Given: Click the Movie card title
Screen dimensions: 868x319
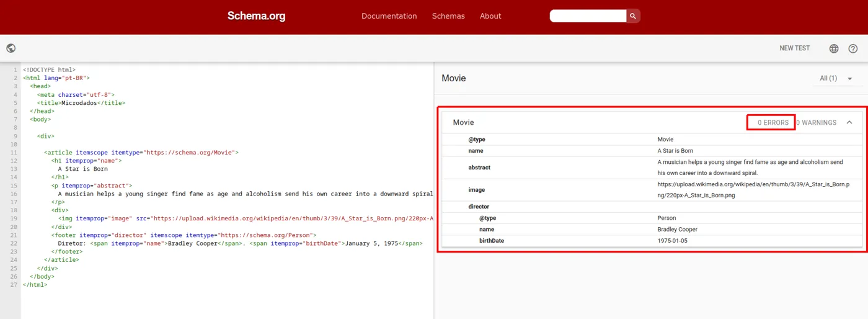Looking at the screenshot, I should tap(463, 123).
